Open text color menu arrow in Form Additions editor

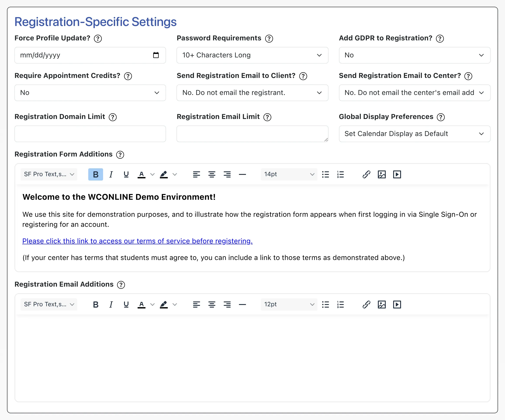(152, 174)
